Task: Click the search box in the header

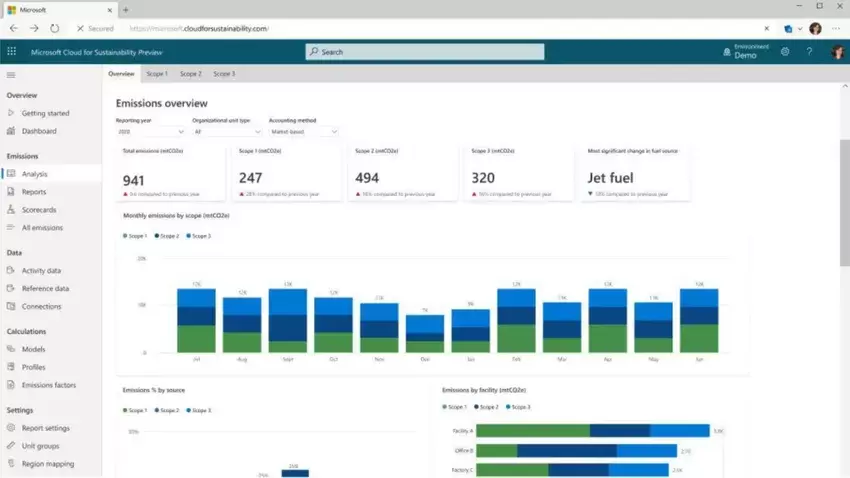Action: (x=425, y=51)
